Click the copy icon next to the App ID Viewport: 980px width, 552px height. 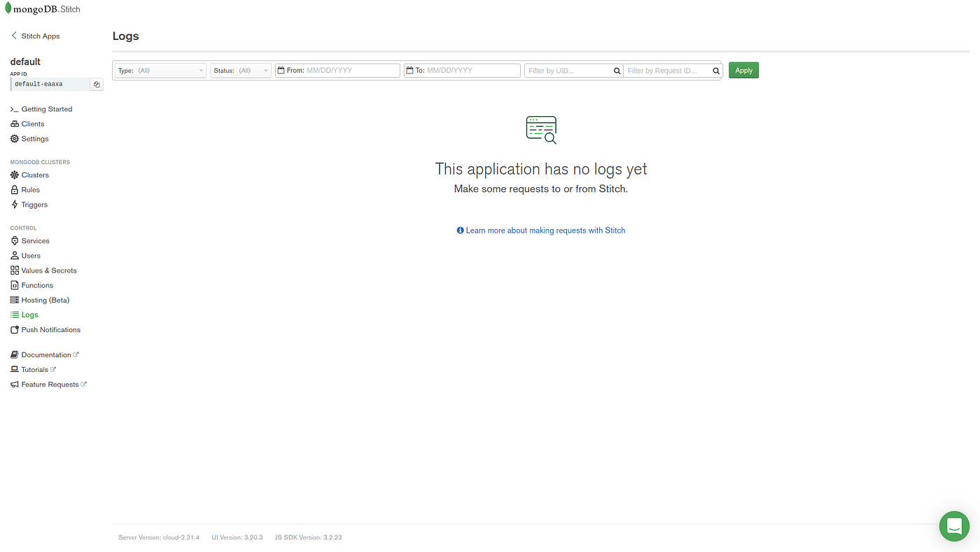[95, 83]
